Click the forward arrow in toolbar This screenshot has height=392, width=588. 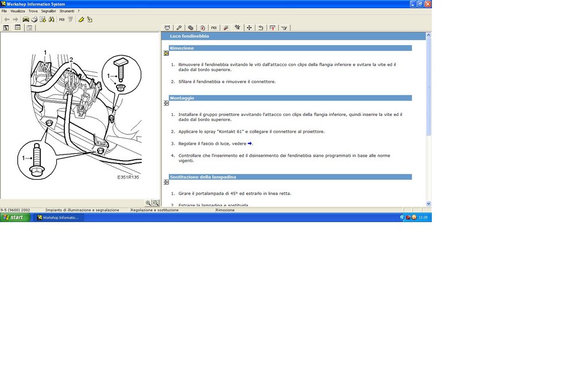[16, 20]
